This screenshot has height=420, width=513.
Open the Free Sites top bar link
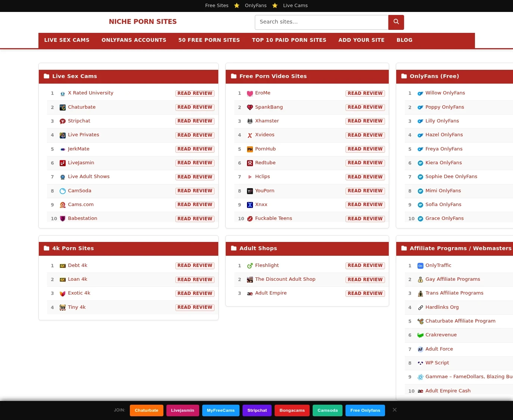click(x=217, y=6)
